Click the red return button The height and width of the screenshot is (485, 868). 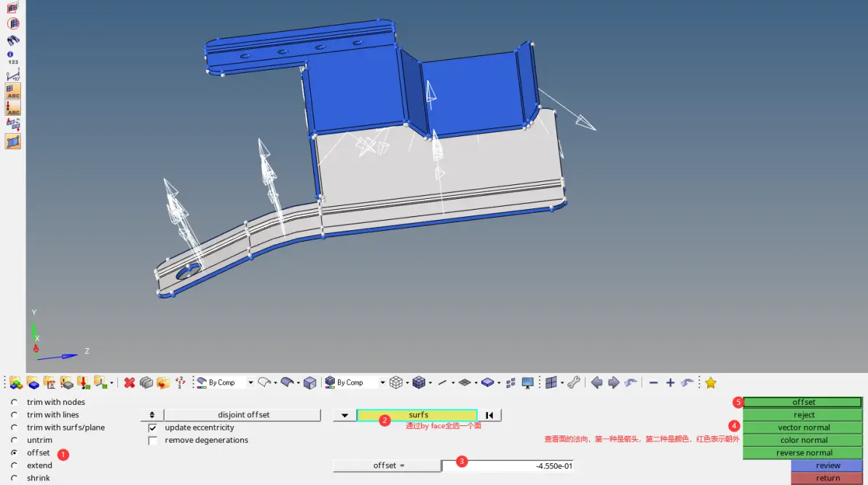click(x=827, y=478)
